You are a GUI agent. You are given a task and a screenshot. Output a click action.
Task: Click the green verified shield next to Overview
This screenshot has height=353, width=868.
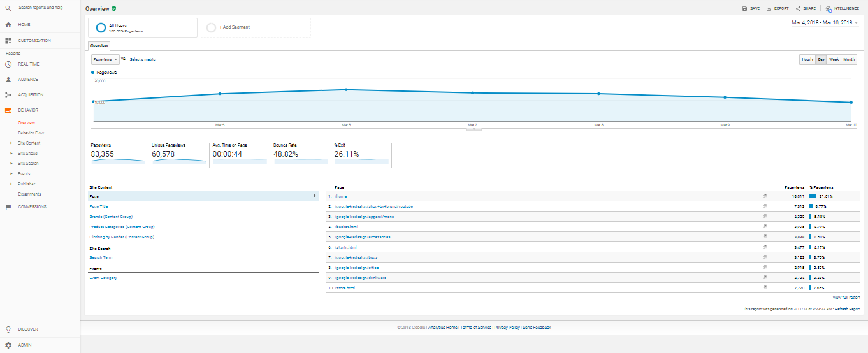(x=113, y=8)
